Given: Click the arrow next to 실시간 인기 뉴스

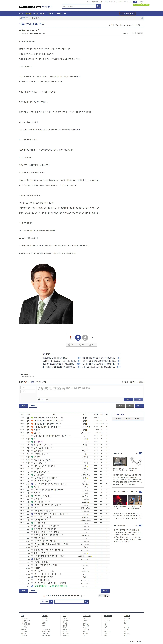Looking at the screenshot, I should 120,353.
